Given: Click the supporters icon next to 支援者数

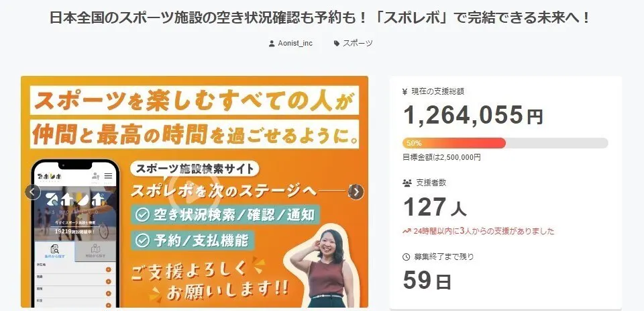Looking at the screenshot, I should point(407,183).
